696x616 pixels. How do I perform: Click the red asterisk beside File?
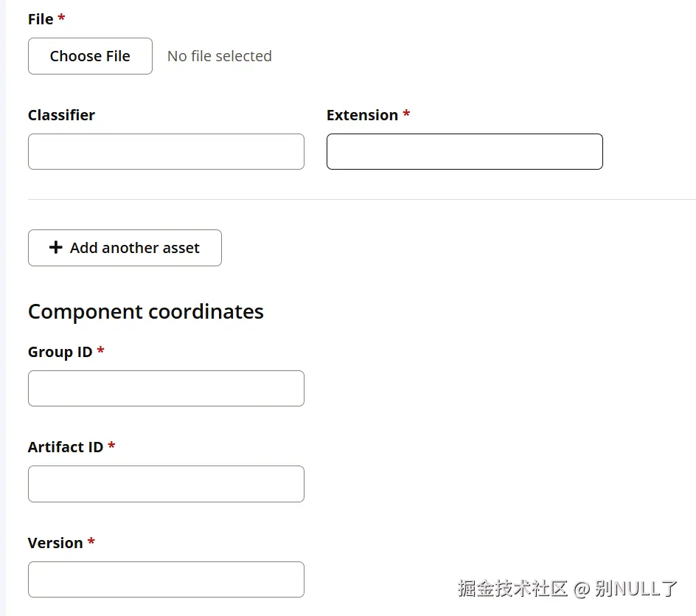point(61,18)
